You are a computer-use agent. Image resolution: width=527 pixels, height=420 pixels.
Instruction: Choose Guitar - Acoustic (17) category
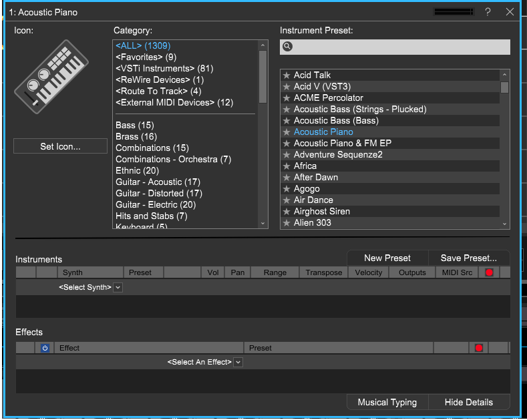(158, 182)
